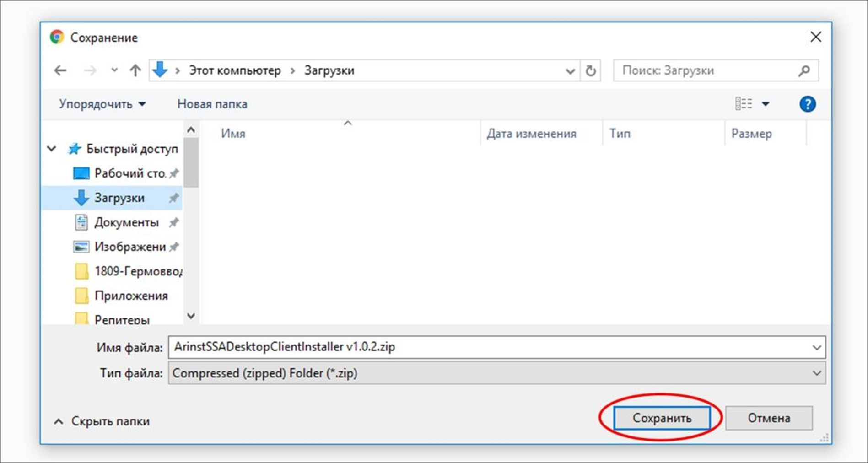868x463 pixels.
Task: Click the back navigation arrow
Action: [x=60, y=70]
